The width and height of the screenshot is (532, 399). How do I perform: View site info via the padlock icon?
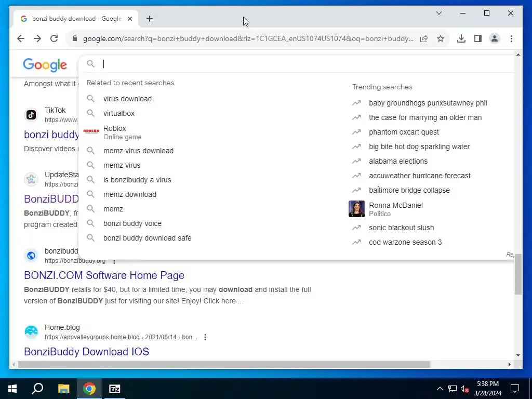pyautogui.click(x=75, y=38)
